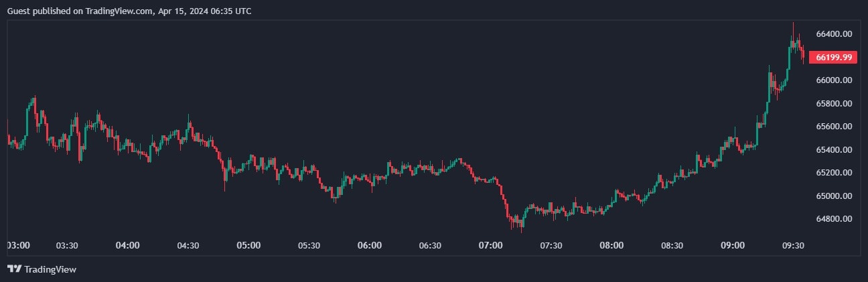Select the 06:00 time axis label
The image size is (868, 282).
click(370, 246)
